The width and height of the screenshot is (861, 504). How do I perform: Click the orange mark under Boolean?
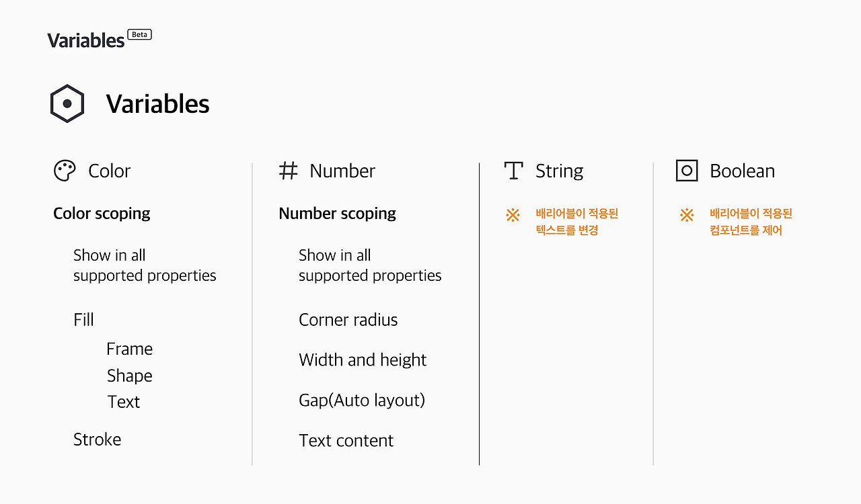(687, 215)
